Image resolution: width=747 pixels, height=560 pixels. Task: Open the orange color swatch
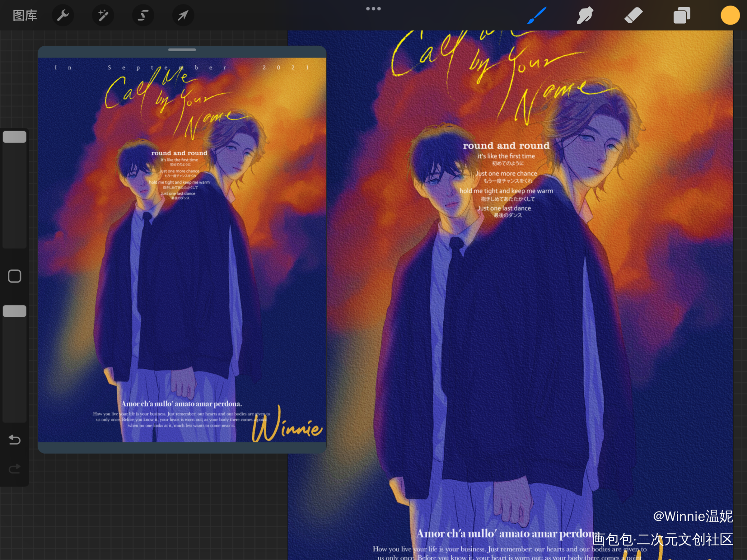[730, 16]
